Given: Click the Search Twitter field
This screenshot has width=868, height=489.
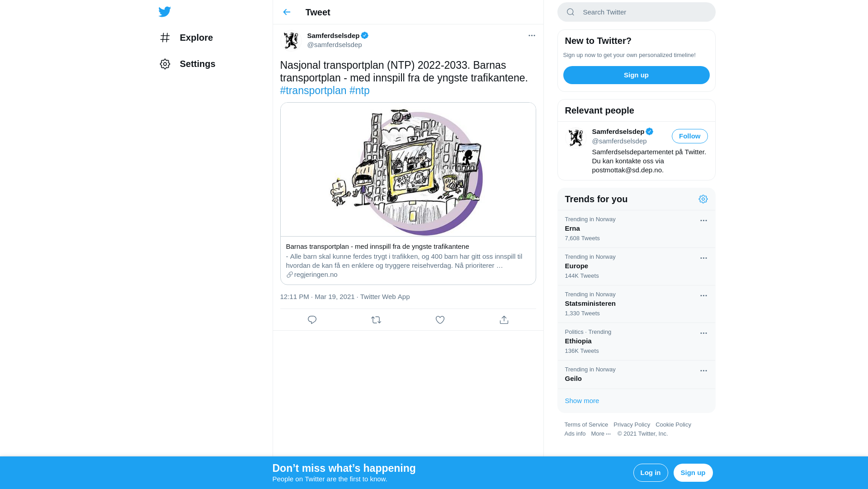Looking at the screenshot, I should click(642, 12).
